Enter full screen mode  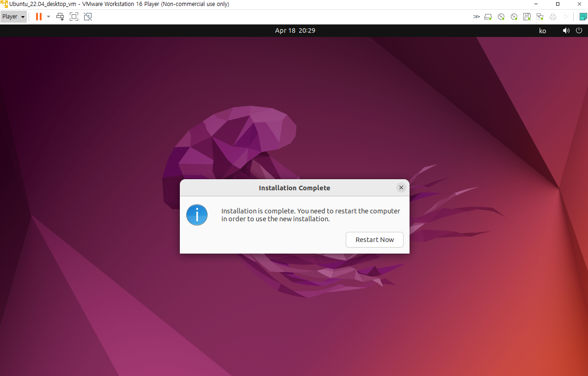coord(74,17)
